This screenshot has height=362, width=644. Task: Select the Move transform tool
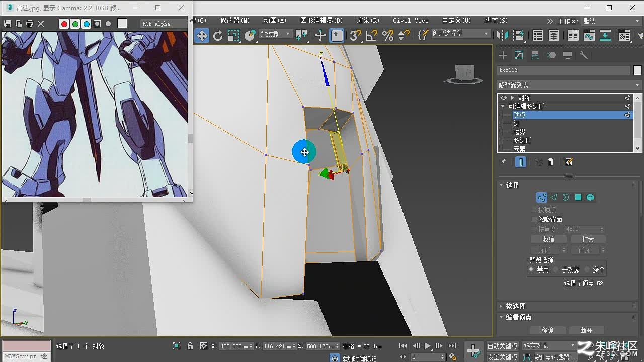point(202,35)
